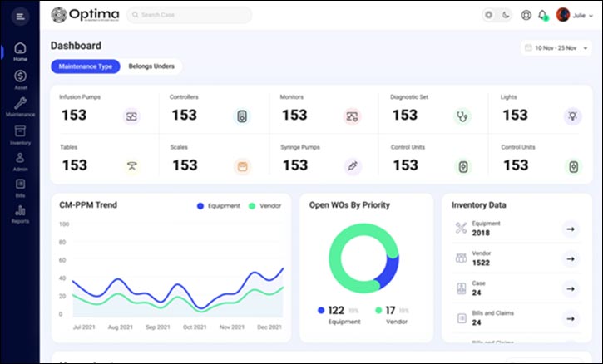Click the arrow button next to Vendor 1522
This screenshot has width=603, height=364.
point(570,258)
